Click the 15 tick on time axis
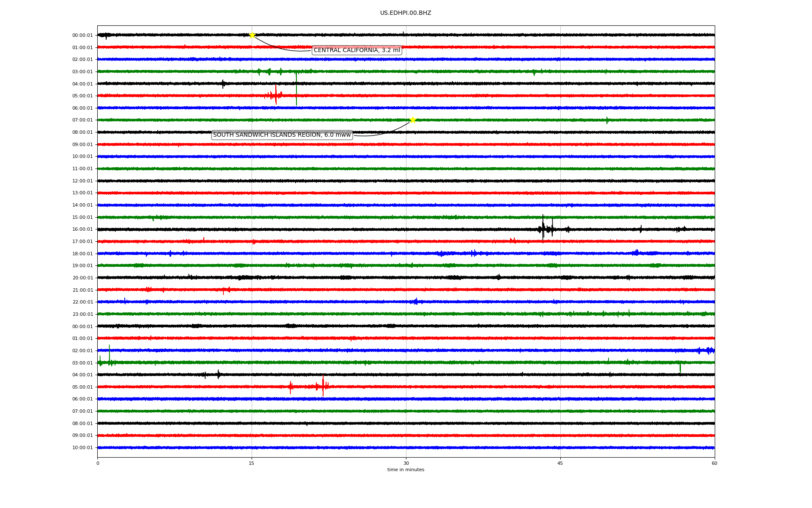The image size is (812, 508). [252, 463]
